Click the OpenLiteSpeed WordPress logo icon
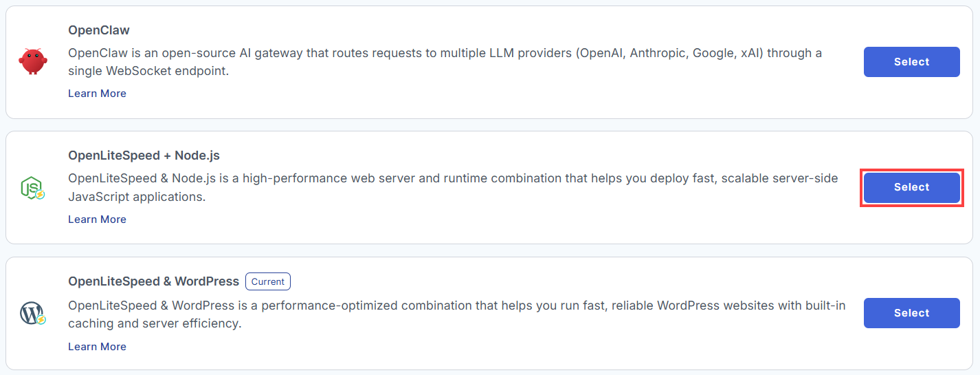The width and height of the screenshot is (980, 375). pos(32,313)
